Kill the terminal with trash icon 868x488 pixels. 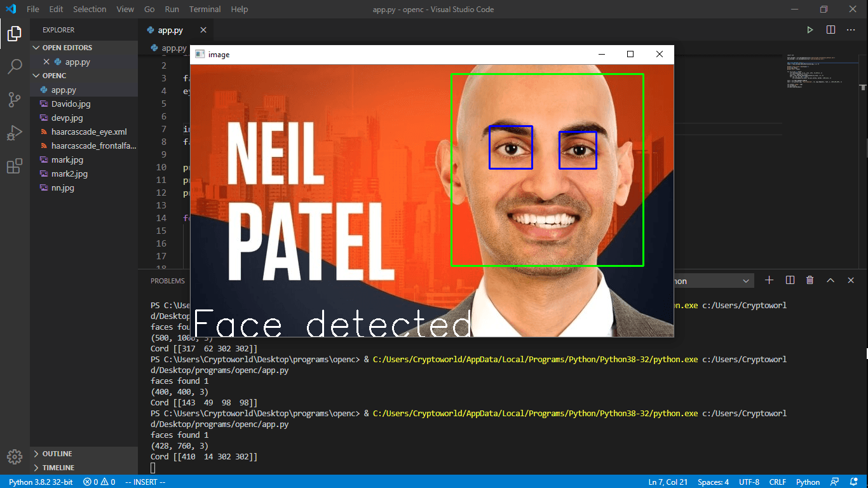click(x=810, y=280)
